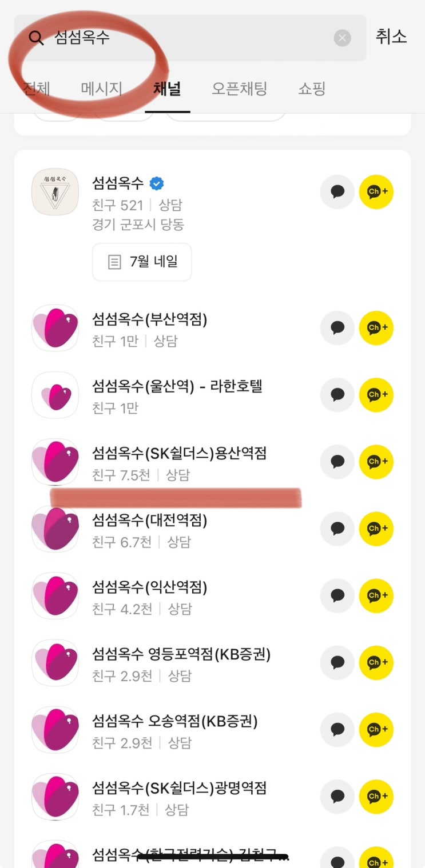
Task: Start chat with verified 섬섬옥수 channel
Action: 337,192
